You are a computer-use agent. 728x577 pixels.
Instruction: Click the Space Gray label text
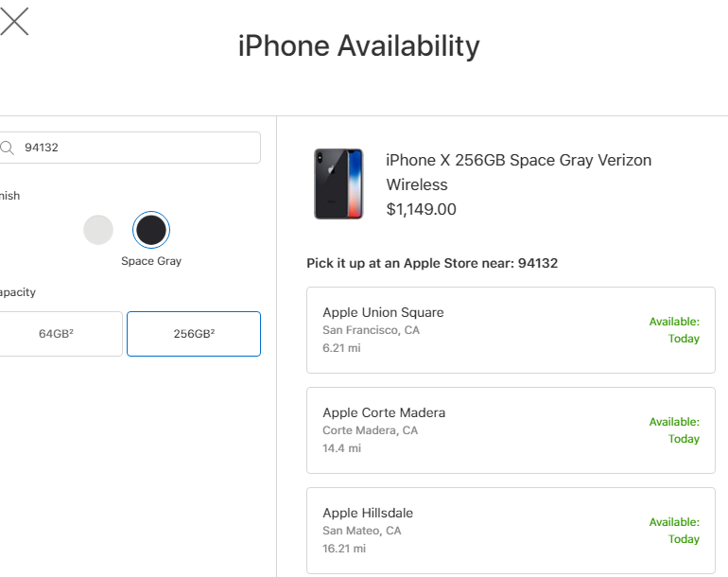coord(151,261)
